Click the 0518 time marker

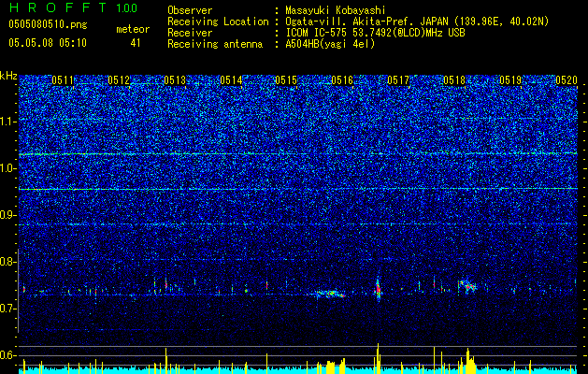(454, 80)
